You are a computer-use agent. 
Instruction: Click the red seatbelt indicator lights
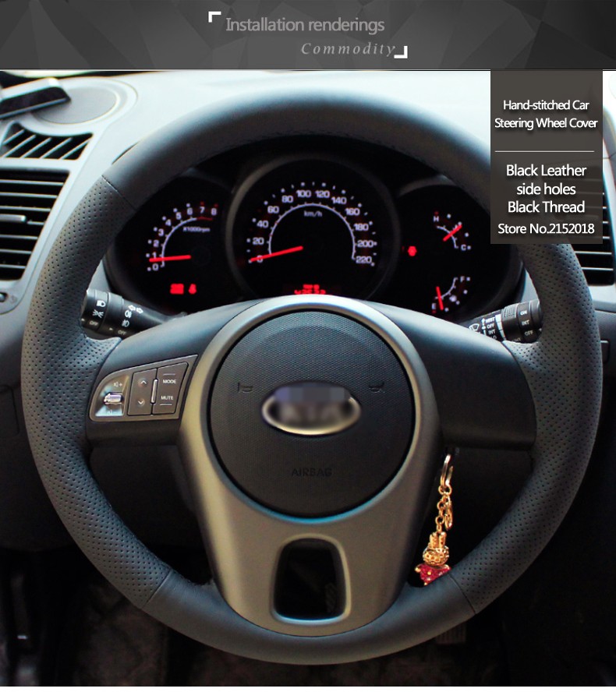(183, 289)
